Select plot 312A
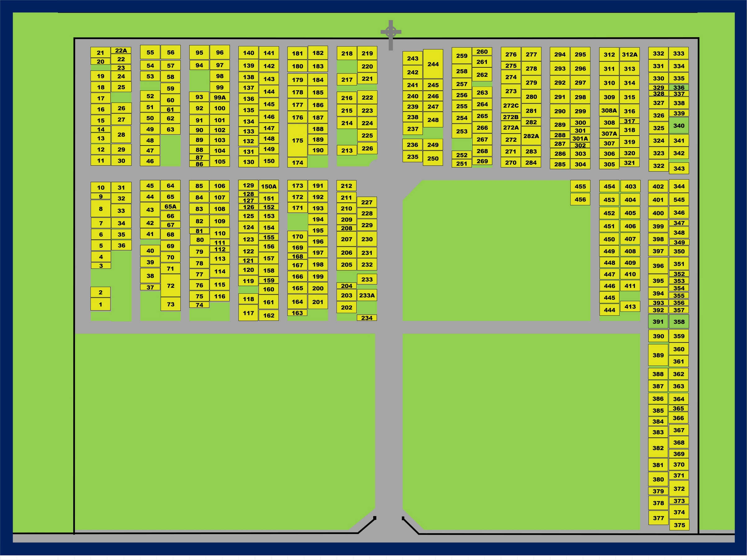747x560 pixels. tap(629, 55)
